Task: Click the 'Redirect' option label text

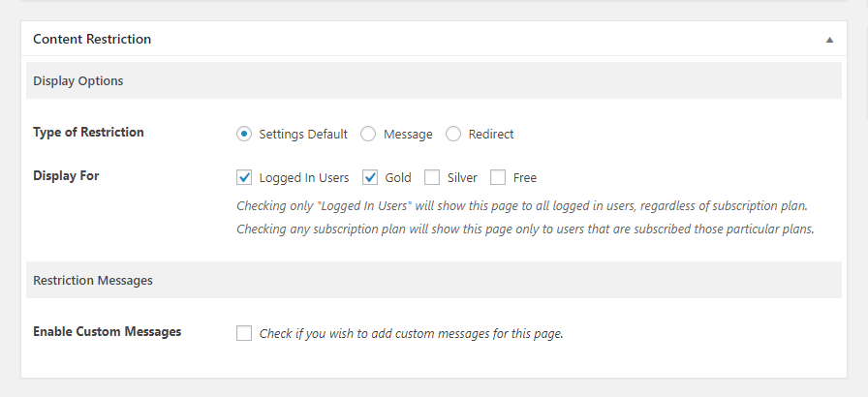Action: point(491,135)
